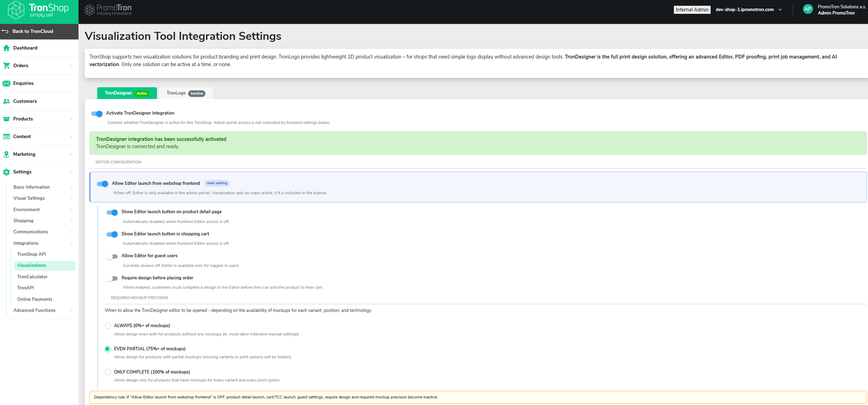Click the Active status badge
Viewport: 868px width, 405px height.
[x=142, y=93]
